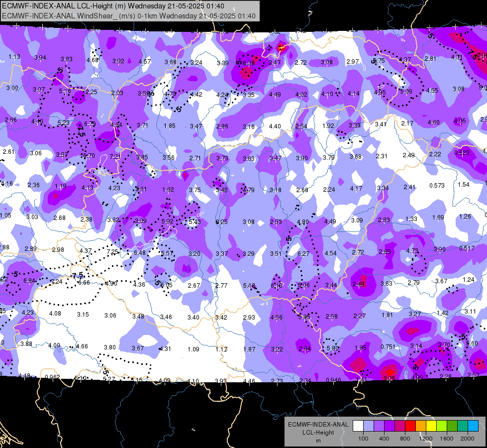Image resolution: width=487 pixels, height=448 pixels.
Task: Click the shear value 6.27
Action: (303, 254)
